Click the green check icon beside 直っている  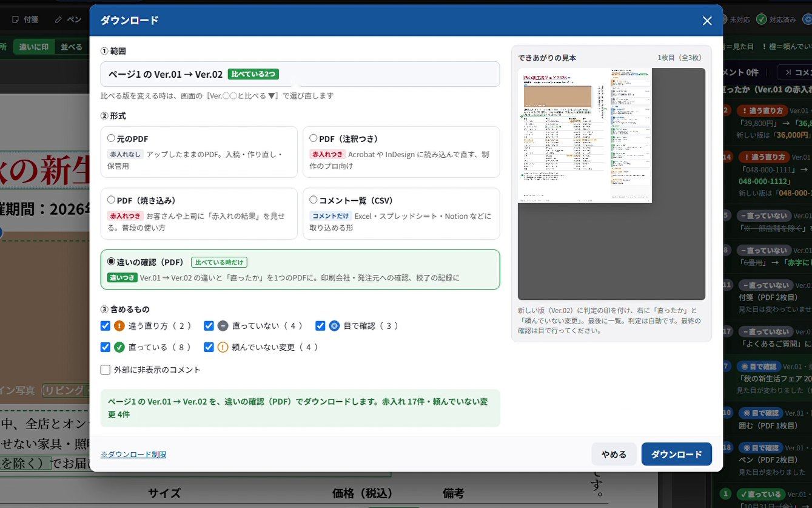point(119,347)
